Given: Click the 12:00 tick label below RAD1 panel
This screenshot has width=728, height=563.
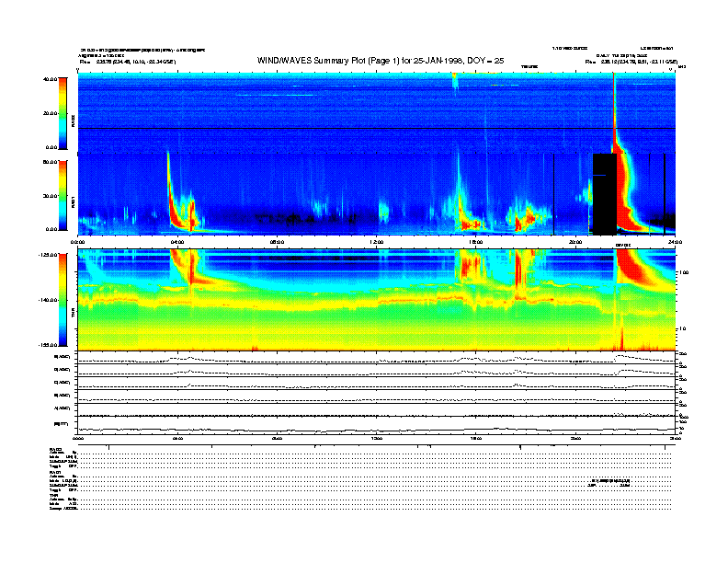Looking at the screenshot, I should pyautogui.click(x=377, y=242).
